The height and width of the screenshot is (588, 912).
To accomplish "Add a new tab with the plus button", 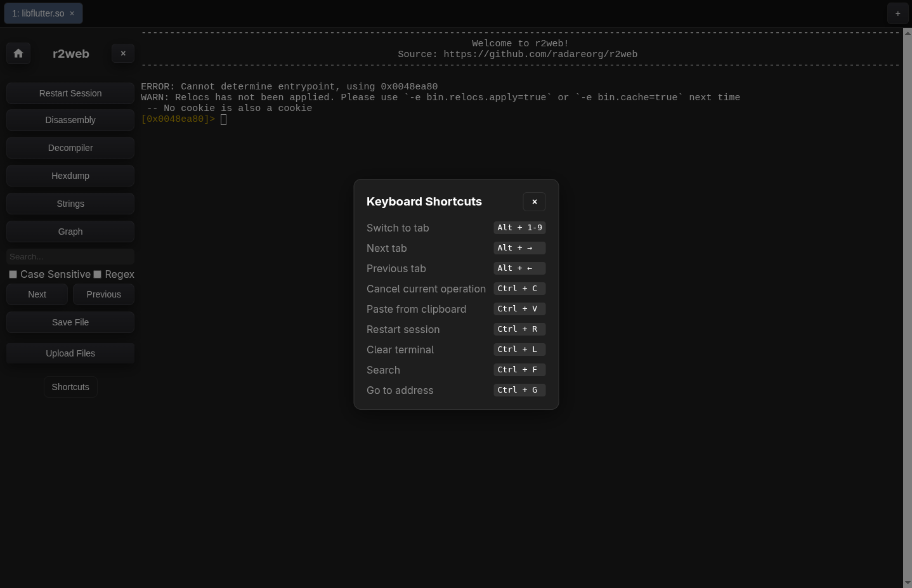I will tap(897, 13).
